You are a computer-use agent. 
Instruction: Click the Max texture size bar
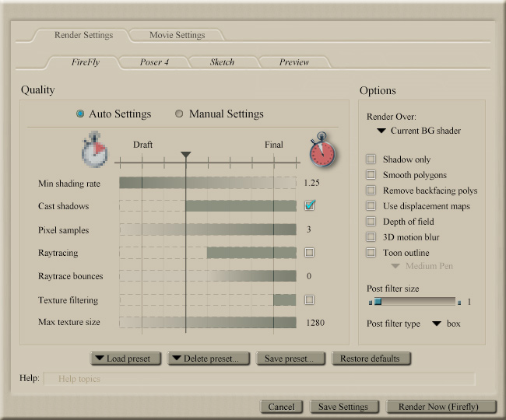(208, 322)
